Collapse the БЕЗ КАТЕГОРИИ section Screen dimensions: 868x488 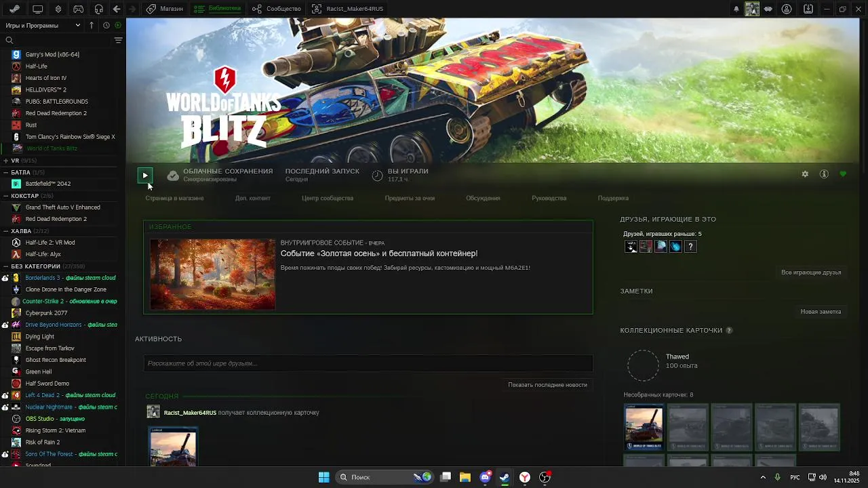tap(5, 266)
